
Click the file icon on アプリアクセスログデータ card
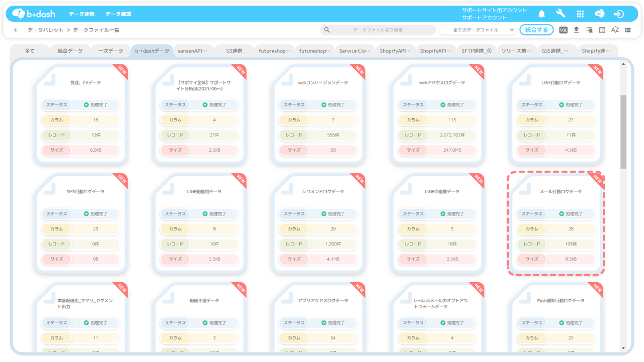287,298
